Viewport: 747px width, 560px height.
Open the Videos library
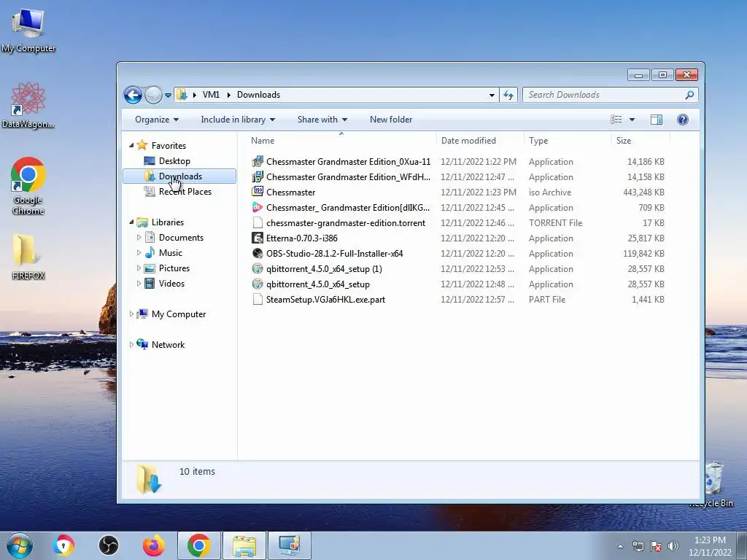171,284
